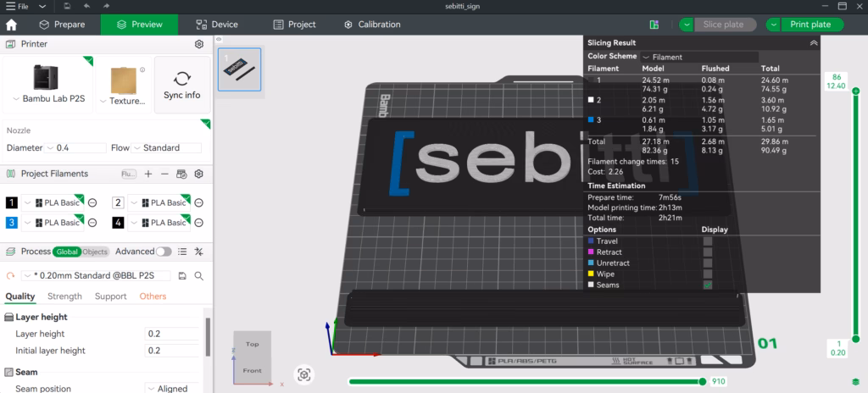The height and width of the screenshot is (393, 868).
Task: Add a project filament with plus icon
Action: pos(148,174)
